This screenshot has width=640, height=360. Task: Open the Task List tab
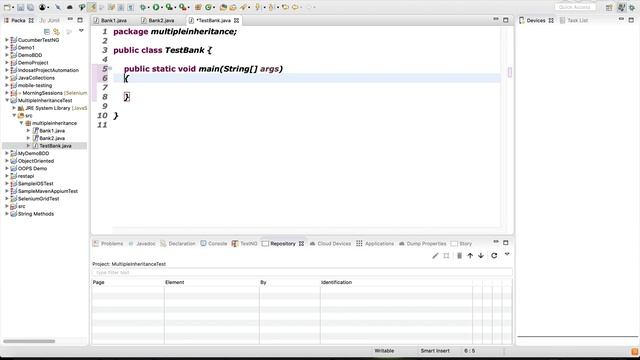tap(573, 20)
